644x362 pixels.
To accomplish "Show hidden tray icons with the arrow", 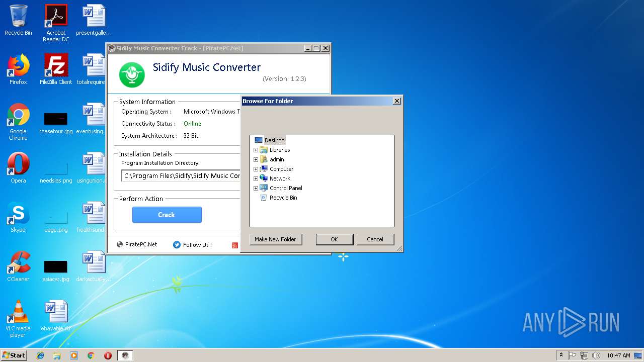I will point(561,355).
